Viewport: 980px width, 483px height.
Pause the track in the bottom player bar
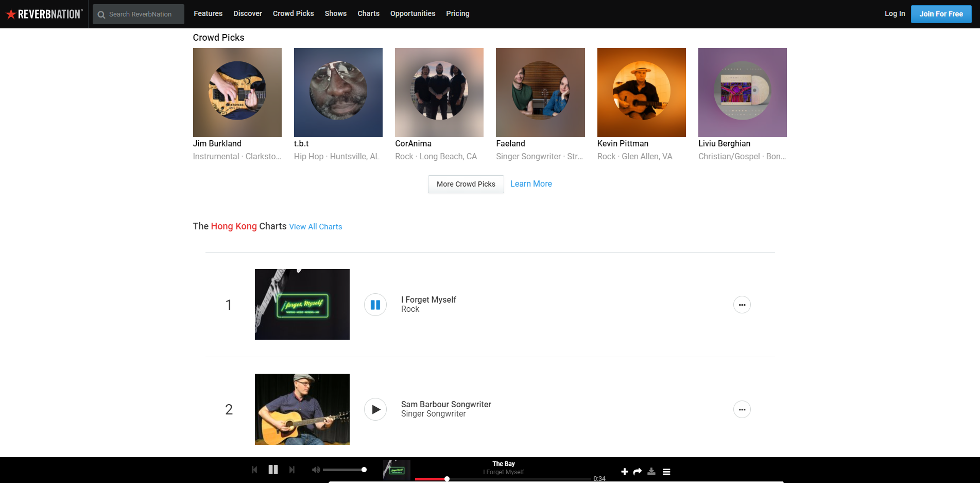tap(273, 470)
